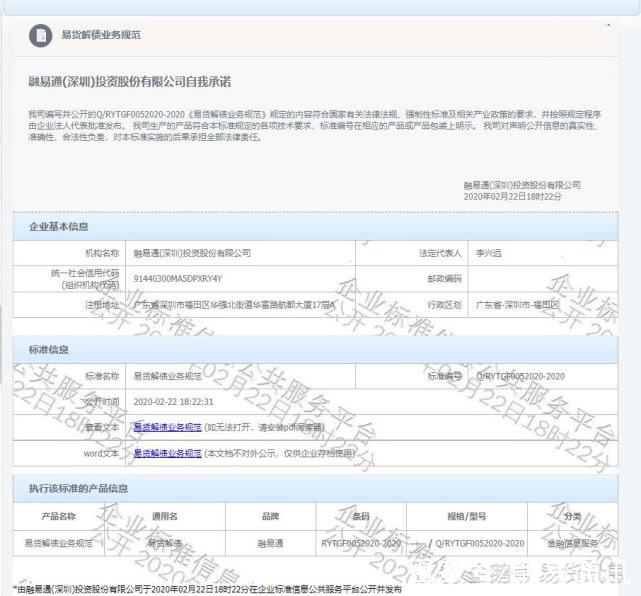Click the 分类 column header

tap(573, 516)
